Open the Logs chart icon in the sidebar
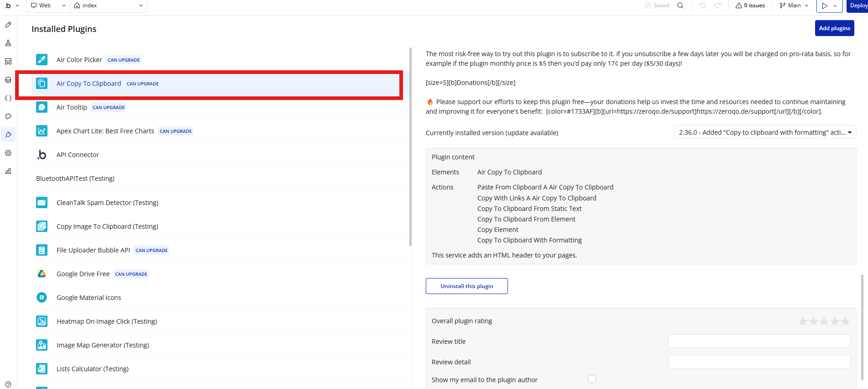868x389 pixels. click(x=8, y=171)
